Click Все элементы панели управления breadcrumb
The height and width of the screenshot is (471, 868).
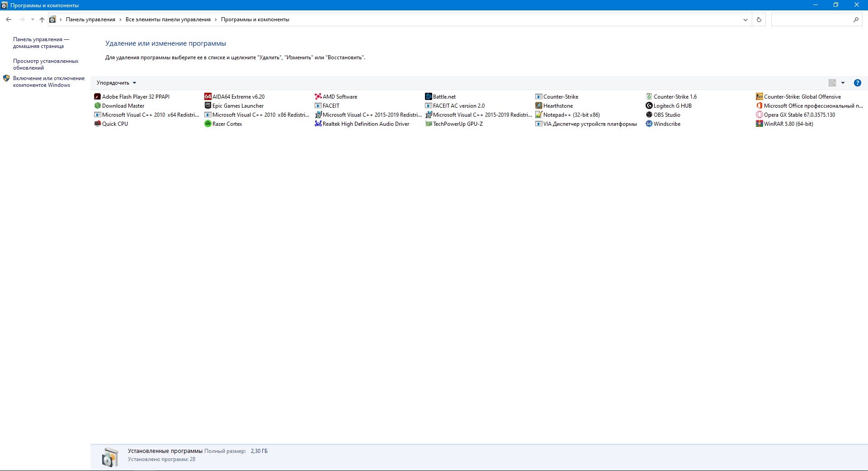point(168,19)
